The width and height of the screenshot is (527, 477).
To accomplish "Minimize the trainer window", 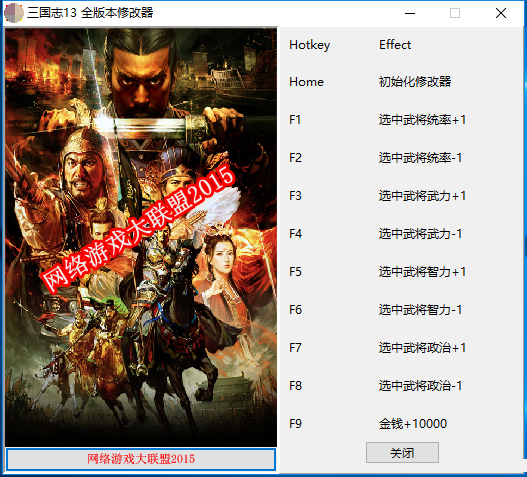I will [x=410, y=13].
